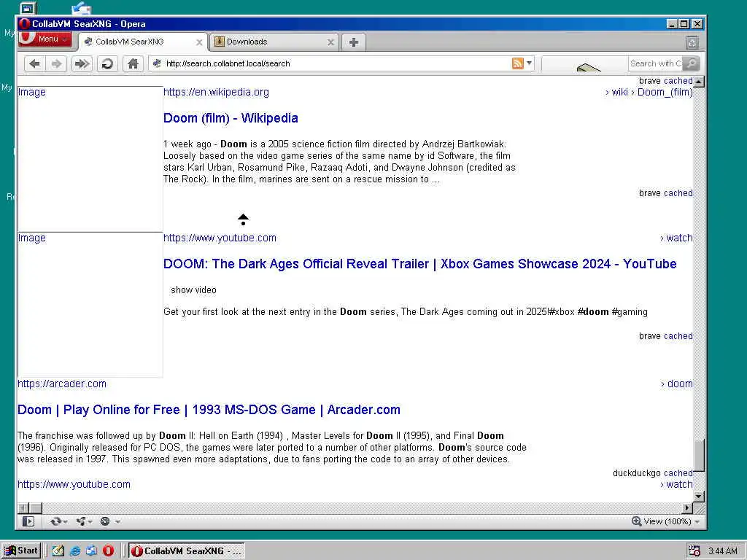Close the Downloads tab
The height and width of the screenshot is (560, 747).
coord(330,42)
